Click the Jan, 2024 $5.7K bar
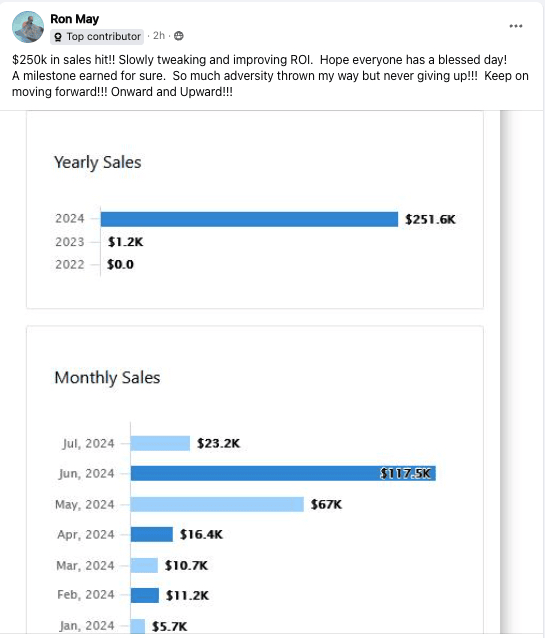Viewport: 545px width, 638px height. [138, 626]
